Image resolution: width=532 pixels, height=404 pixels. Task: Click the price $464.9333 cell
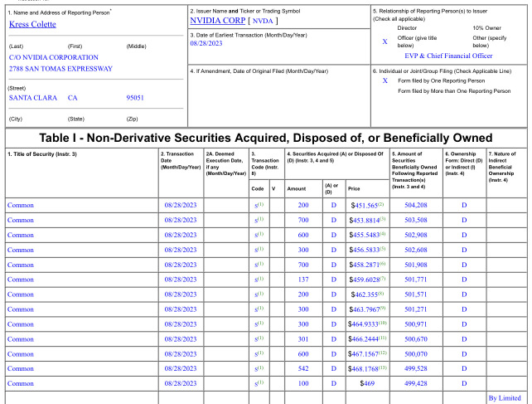coord(367,324)
